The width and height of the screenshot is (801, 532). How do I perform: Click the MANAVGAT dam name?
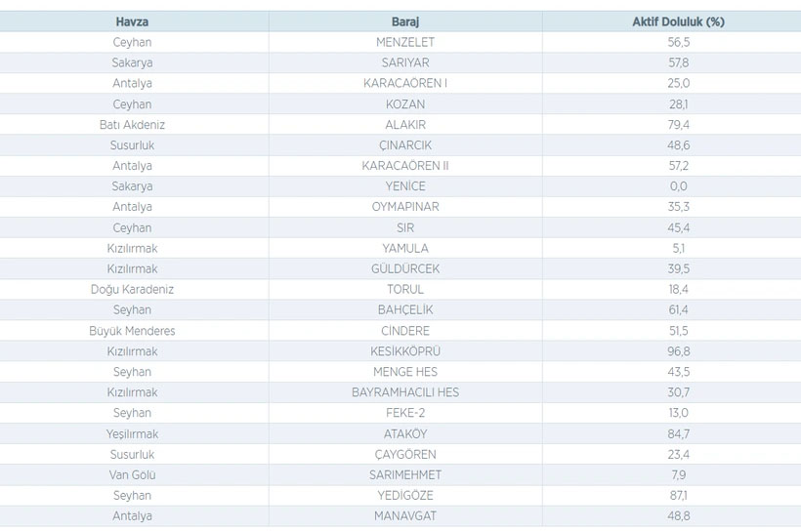point(405,515)
